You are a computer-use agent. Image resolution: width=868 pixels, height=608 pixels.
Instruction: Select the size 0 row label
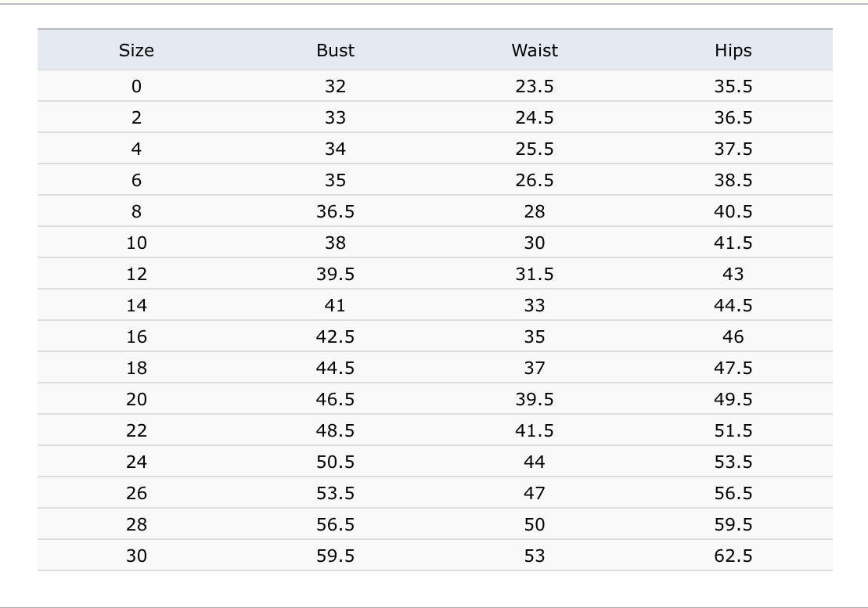[x=136, y=86]
